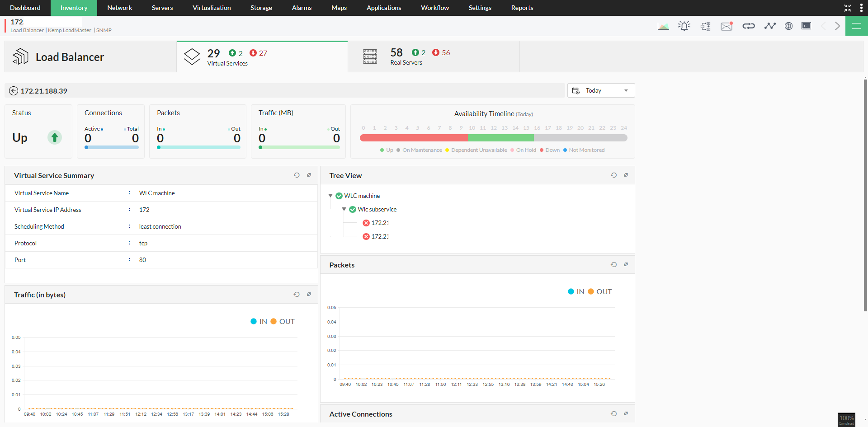868x427 pixels.
Task: Open the alarm notification bell icon
Action: tap(684, 26)
